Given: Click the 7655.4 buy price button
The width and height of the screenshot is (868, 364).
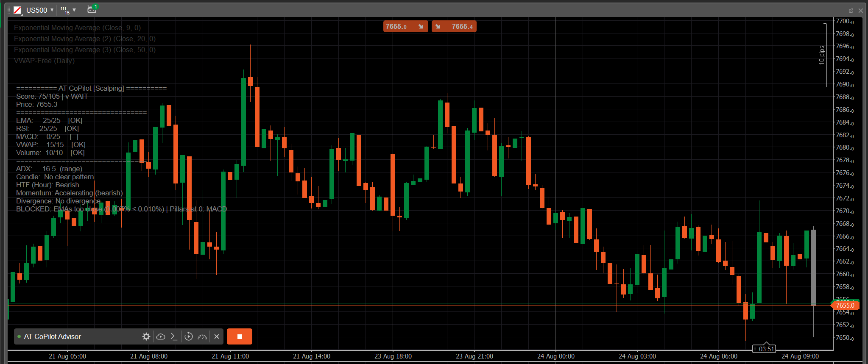Looking at the screenshot, I should 454,26.
